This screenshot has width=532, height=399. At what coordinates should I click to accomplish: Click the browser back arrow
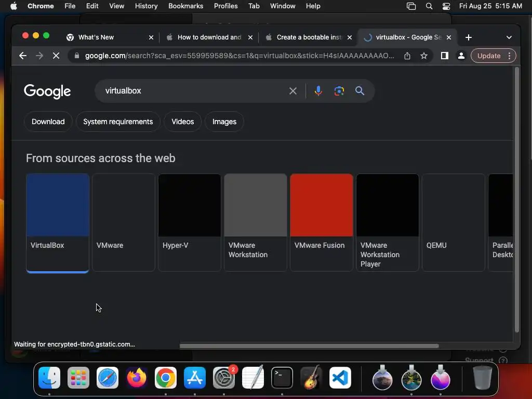(23, 56)
